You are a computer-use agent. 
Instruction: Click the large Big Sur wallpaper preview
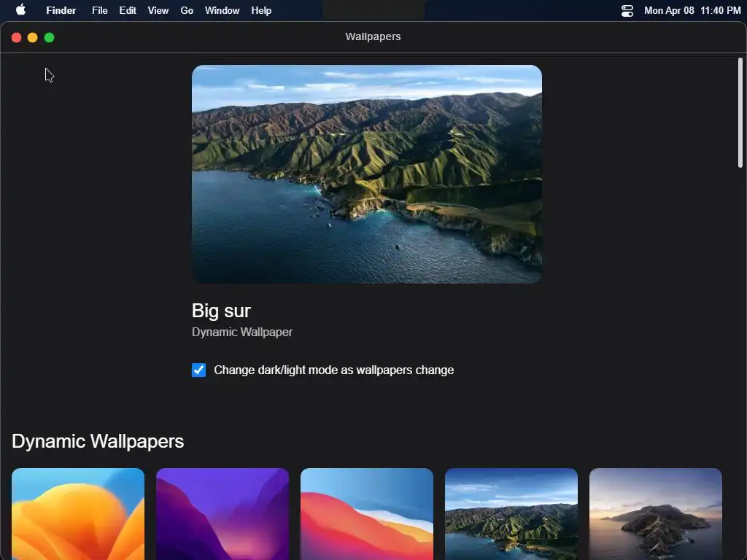point(367,174)
